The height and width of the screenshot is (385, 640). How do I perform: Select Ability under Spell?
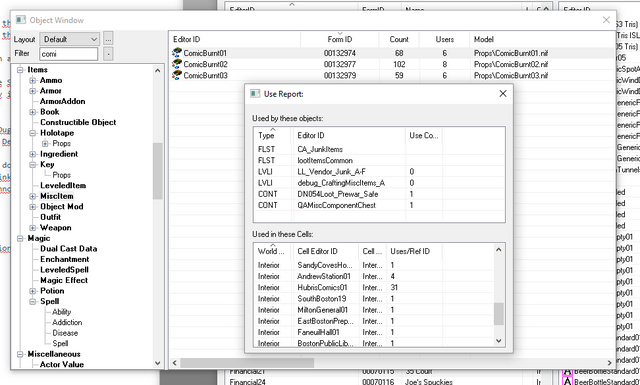[62, 312]
